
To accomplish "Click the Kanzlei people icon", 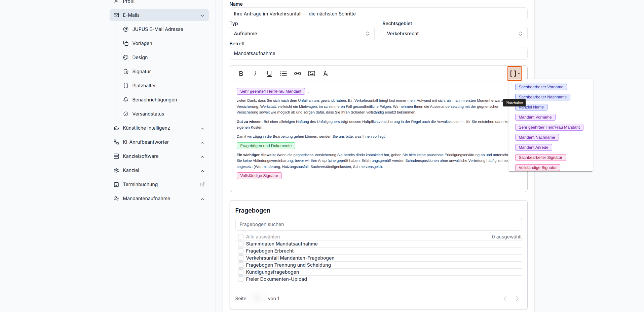I will tap(116, 170).
